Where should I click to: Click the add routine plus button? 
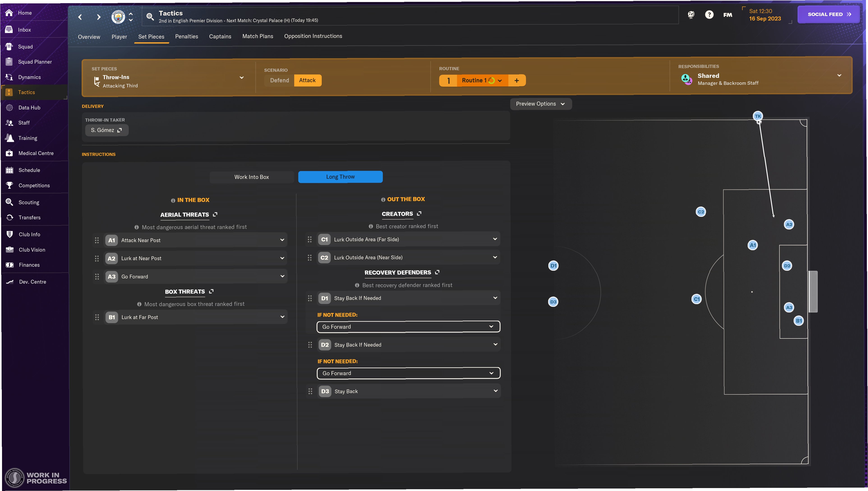517,81
